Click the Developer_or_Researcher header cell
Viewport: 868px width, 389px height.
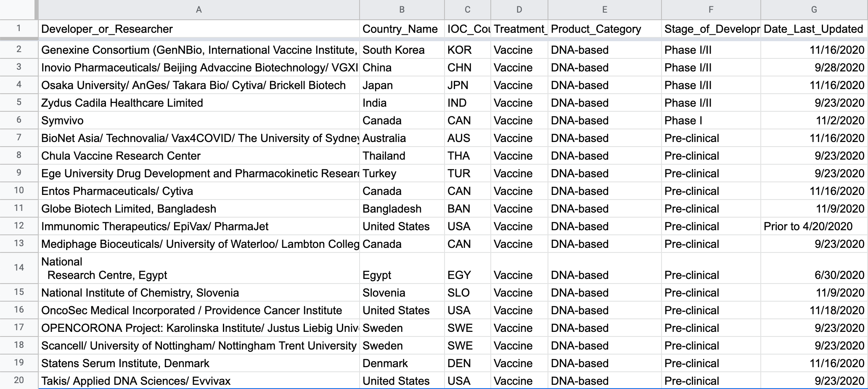[107, 29]
